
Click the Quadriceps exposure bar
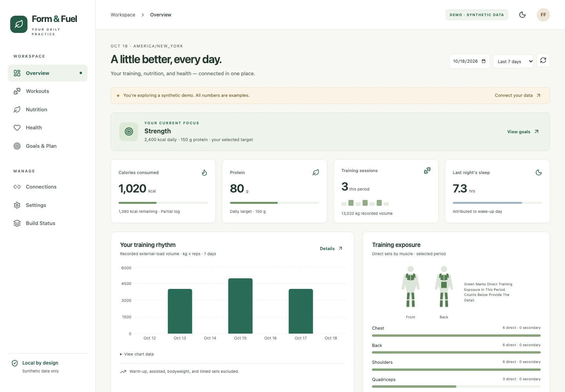456,387
